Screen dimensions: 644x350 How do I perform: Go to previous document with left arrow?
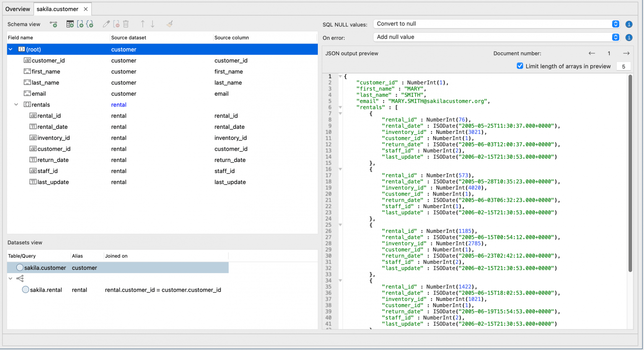point(592,53)
